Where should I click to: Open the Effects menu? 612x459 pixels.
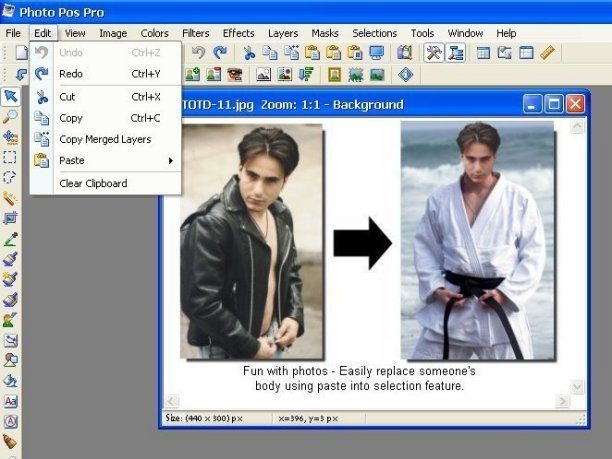point(238,33)
